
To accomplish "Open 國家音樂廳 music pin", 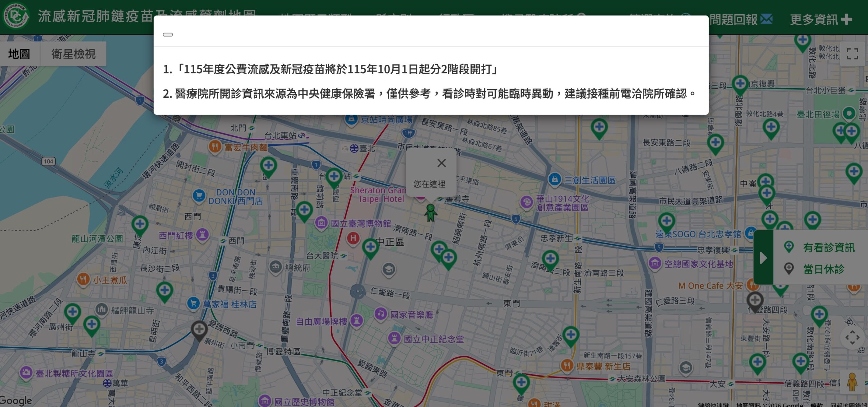I will [x=380, y=314].
